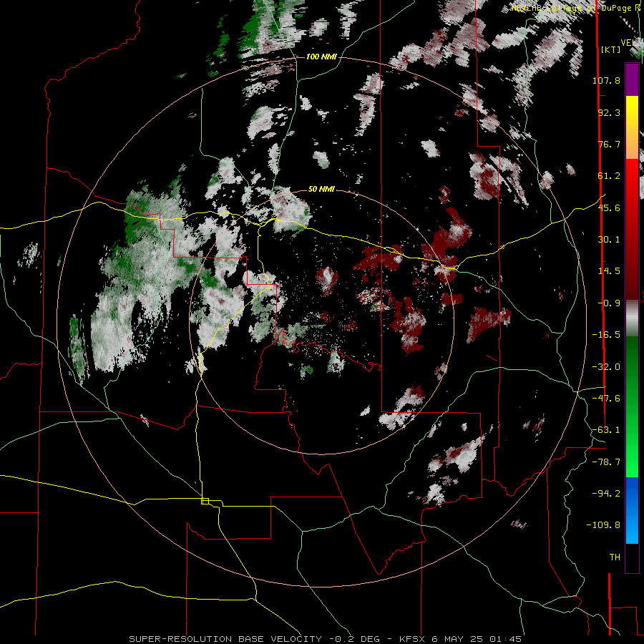
Task: Click the 92.3 value on velocity scale
Action: pos(609,112)
